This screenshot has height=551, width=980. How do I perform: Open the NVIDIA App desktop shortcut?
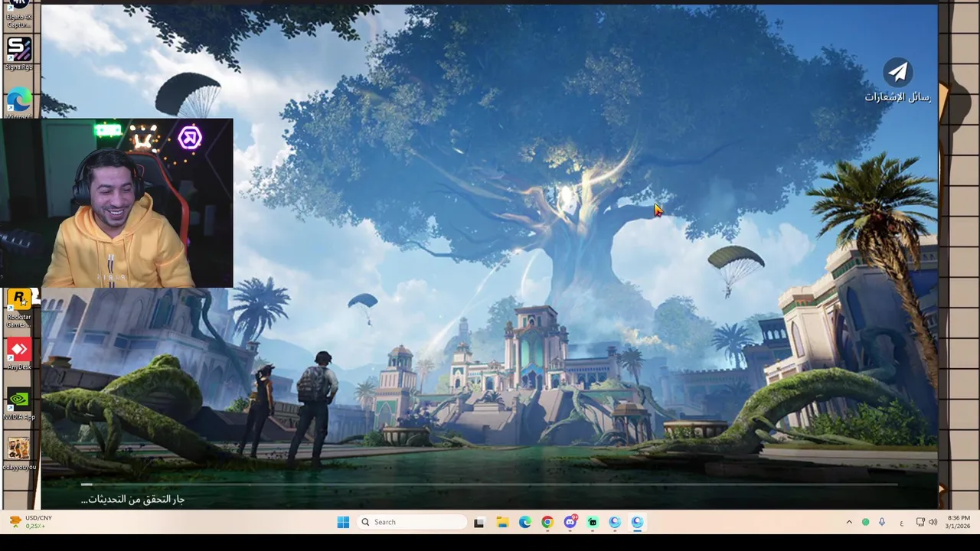(x=19, y=404)
